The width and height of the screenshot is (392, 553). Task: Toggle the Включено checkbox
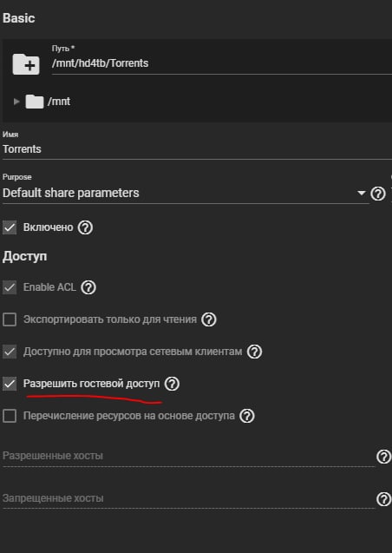(x=10, y=227)
